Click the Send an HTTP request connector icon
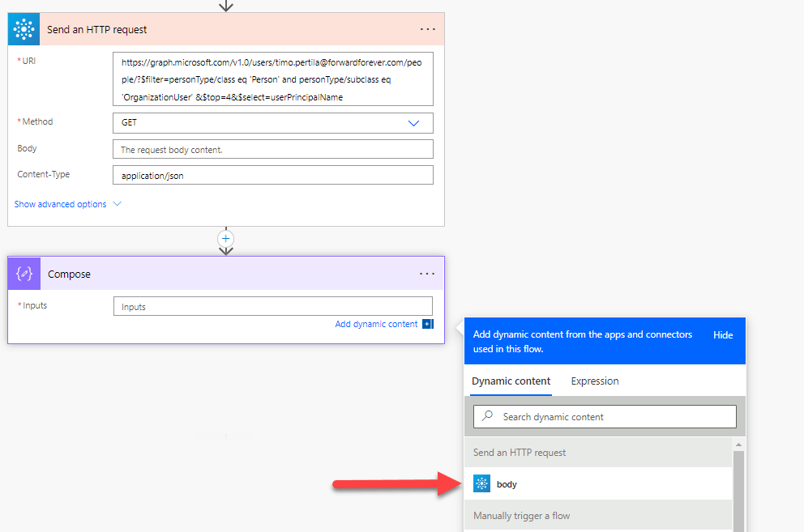This screenshot has width=804, height=532. pyautogui.click(x=24, y=29)
